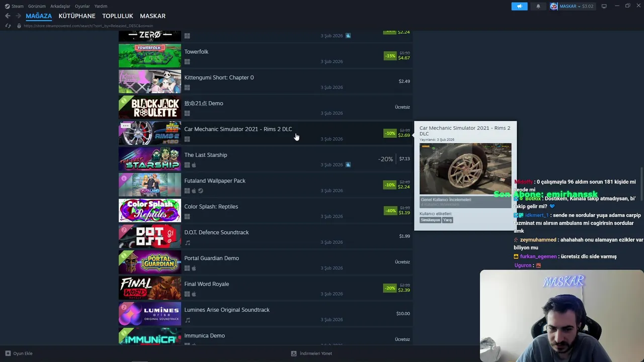Click the Portal Guardian thumbnail

tap(149, 262)
